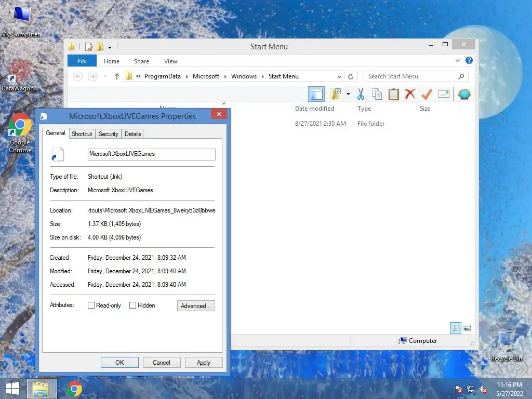Open Explorer Help question mark icon

(469, 60)
